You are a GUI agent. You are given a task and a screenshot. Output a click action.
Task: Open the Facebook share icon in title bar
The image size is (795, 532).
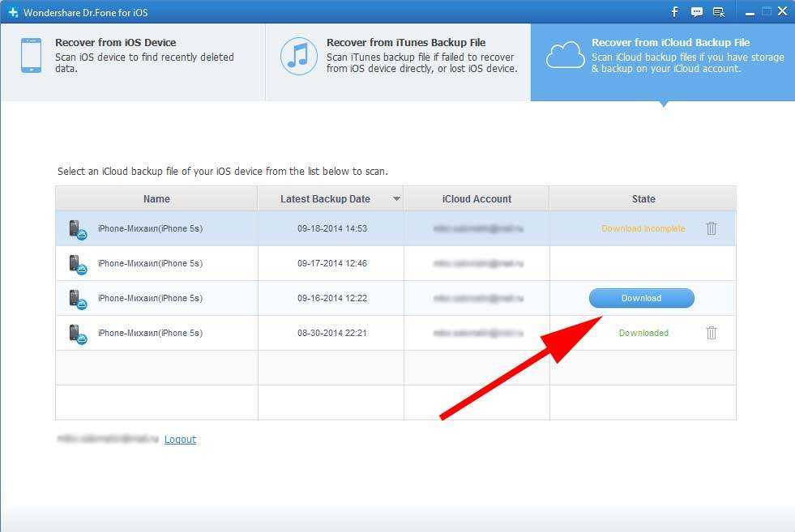click(674, 12)
